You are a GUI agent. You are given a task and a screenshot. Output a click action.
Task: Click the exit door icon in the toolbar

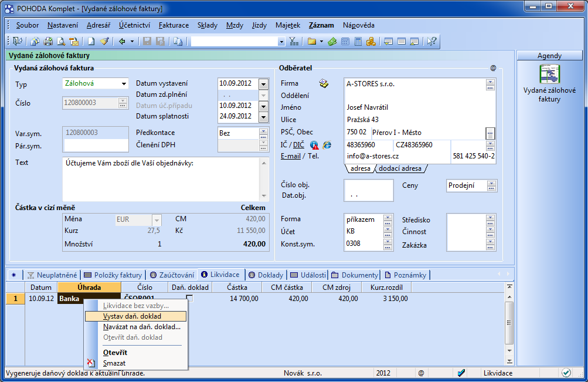point(17,41)
